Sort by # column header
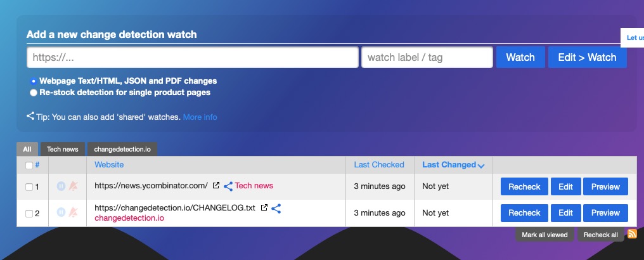 click(x=37, y=165)
